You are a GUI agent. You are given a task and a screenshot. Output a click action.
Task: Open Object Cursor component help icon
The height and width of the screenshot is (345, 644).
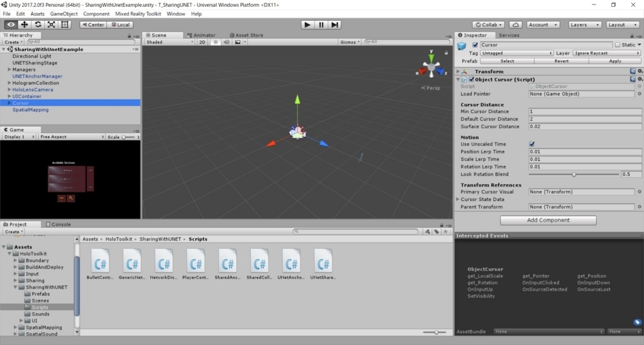click(633, 79)
